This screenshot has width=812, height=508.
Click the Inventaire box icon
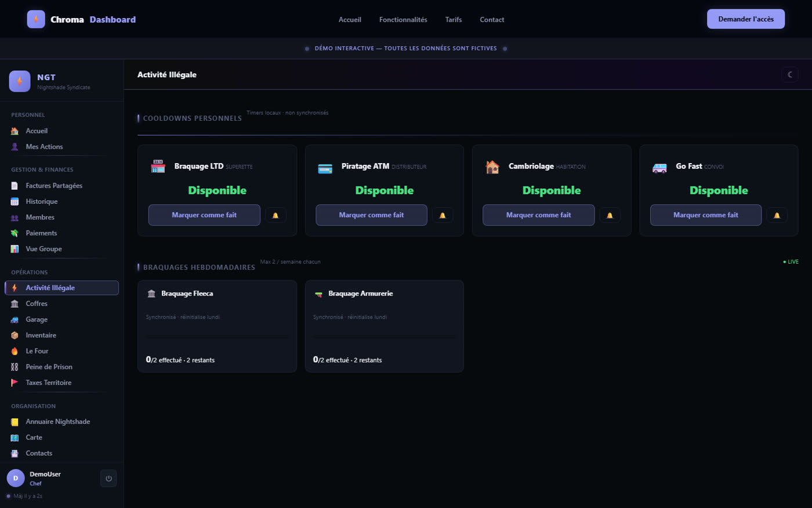pos(14,336)
